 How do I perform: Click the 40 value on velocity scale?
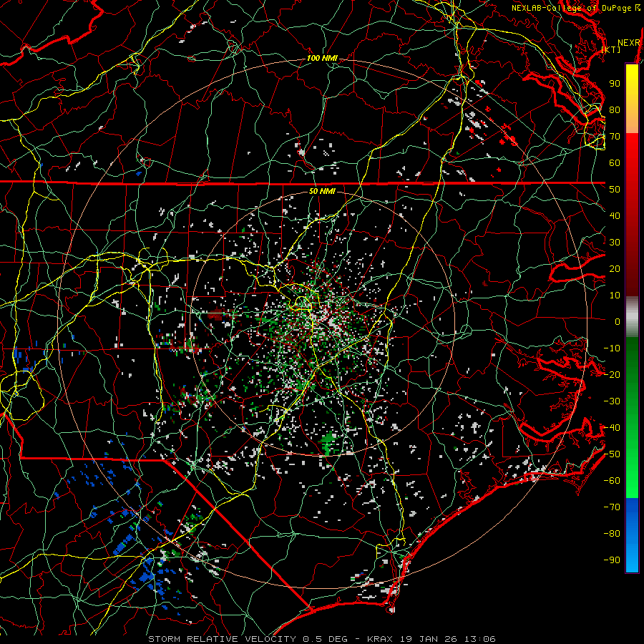click(x=615, y=216)
